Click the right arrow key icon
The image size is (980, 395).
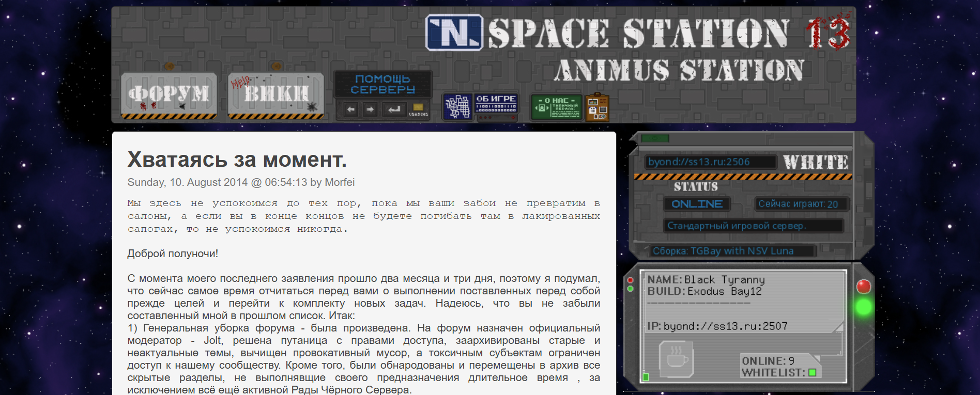pyautogui.click(x=371, y=109)
